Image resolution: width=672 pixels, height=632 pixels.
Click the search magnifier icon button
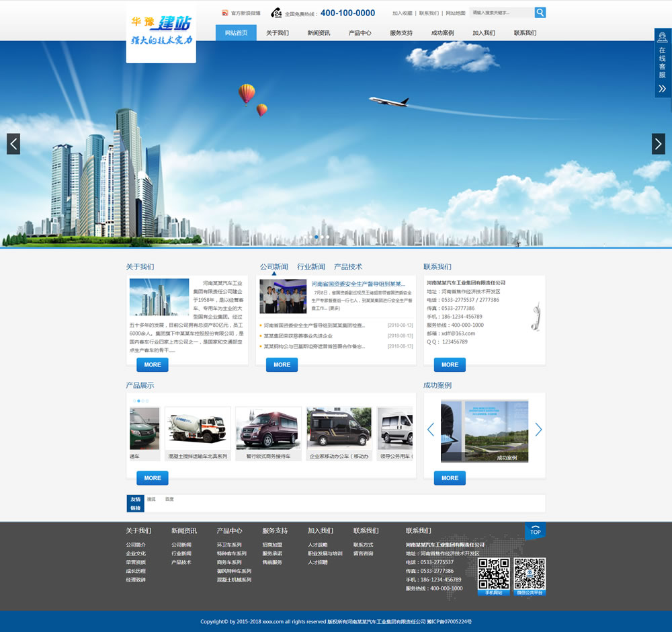(x=540, y=13)
